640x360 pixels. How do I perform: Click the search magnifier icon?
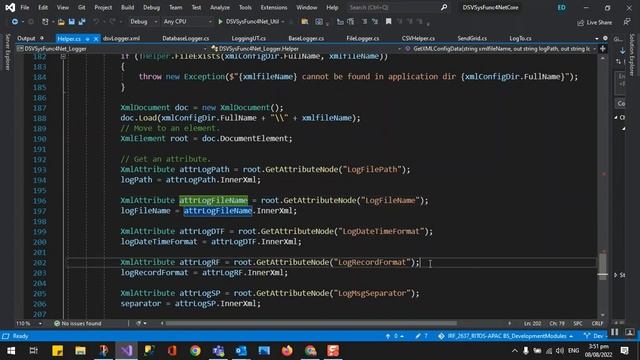[444, 7]
